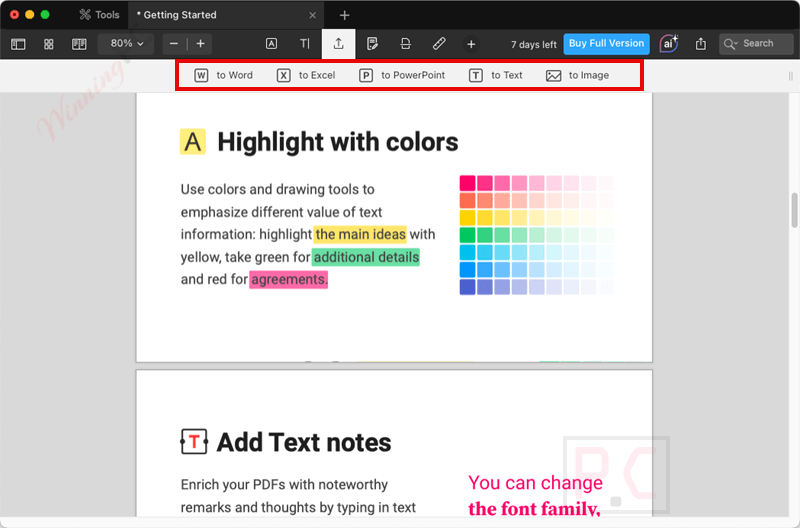The width and height of the screenshot is (800, 528).
Task: Export document to Excel
Action: [306, 76]
